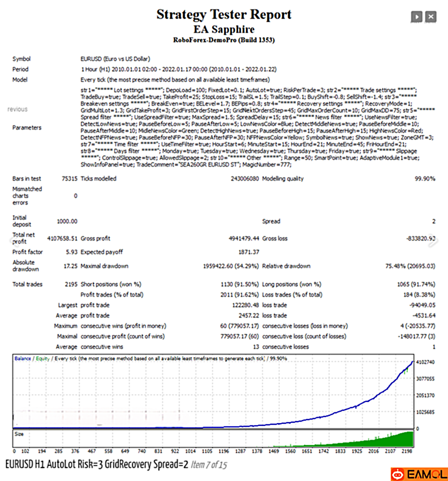448x481 pixels.
Task: Click consecutive losses value 4 (-20535.77)
Action: coord(418,326)
